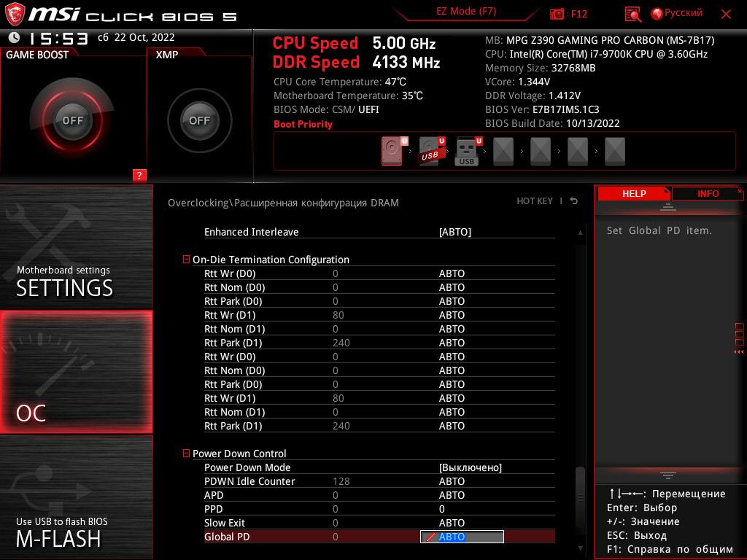
Task: Close the BIOS with X icon
Action: [726, 15]
